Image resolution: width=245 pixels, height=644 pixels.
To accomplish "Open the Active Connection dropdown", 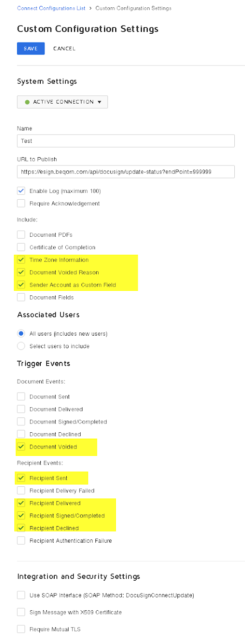I will pos(63,102).
